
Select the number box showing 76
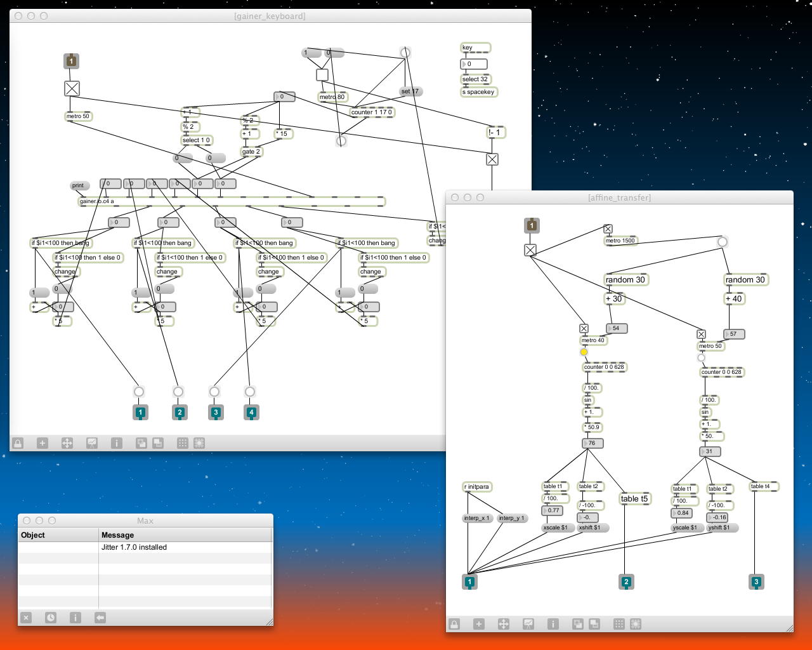tap(593, 443)
